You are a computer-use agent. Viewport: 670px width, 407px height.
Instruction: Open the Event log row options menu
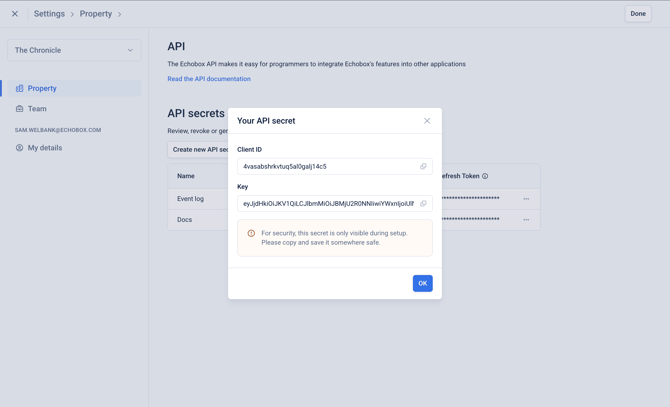[526, 199]
